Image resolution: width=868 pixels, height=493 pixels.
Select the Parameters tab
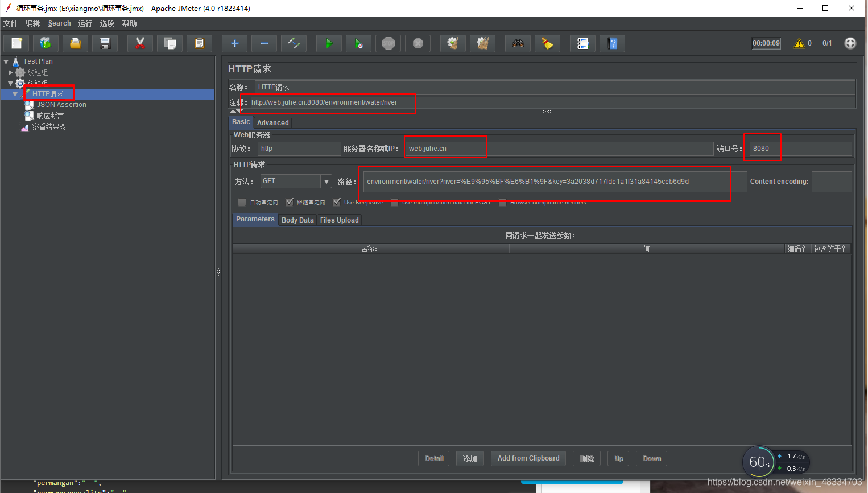click(x=255, y=219)
